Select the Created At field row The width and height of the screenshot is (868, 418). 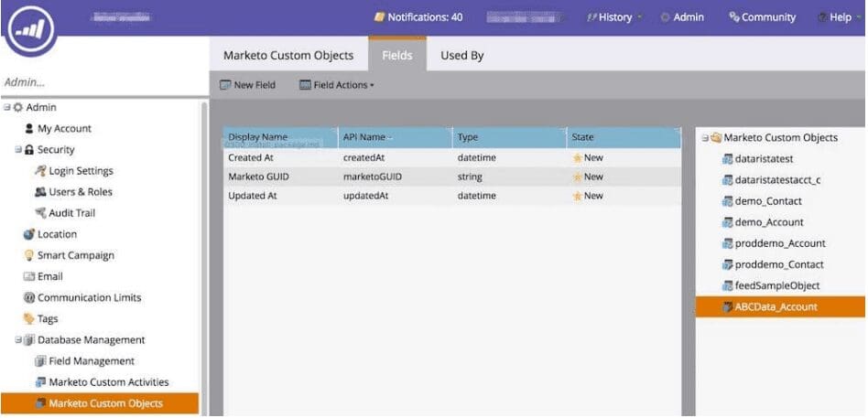(x=452, y=157)
